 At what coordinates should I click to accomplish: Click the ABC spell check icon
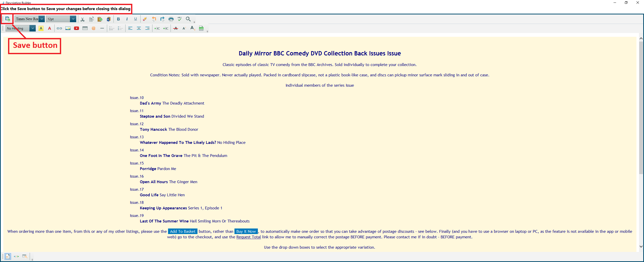point(180,19)
